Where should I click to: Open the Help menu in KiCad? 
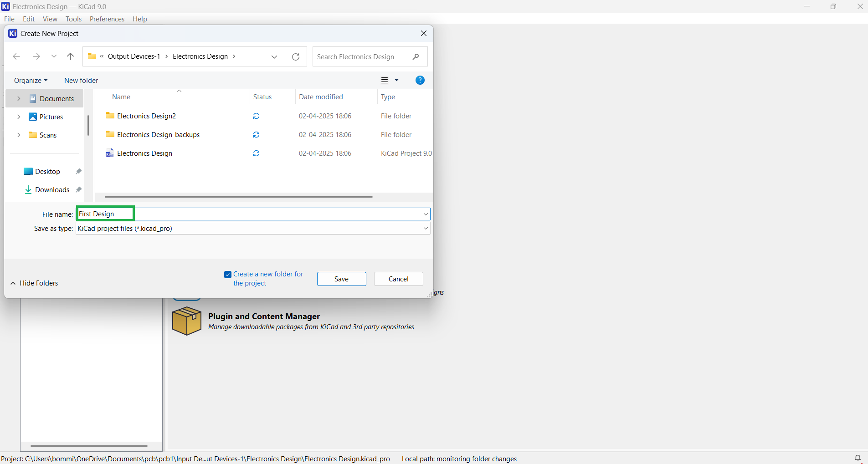pyautogui.click(x=140, y=19)
